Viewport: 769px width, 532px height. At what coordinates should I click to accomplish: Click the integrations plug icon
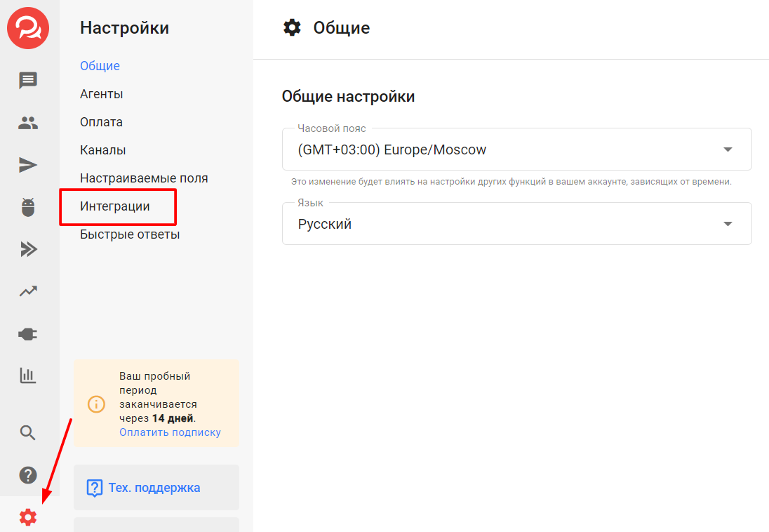click(28, 334)
